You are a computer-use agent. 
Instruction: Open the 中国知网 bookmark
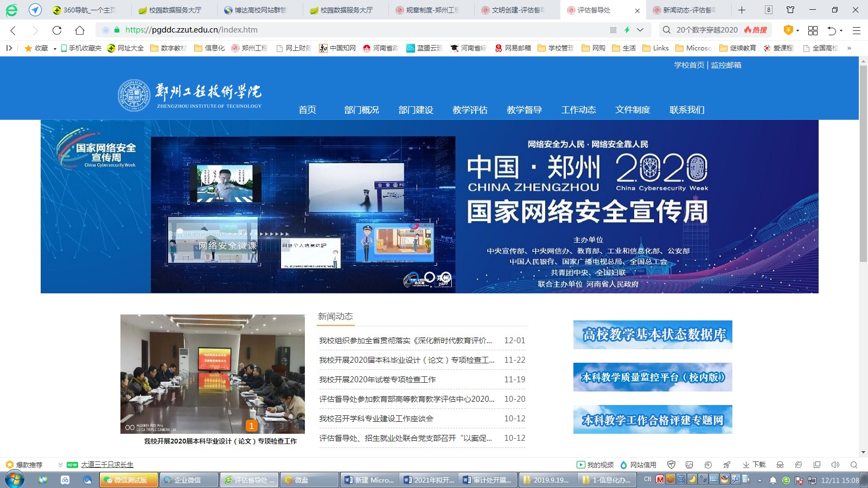coord(337,48)
